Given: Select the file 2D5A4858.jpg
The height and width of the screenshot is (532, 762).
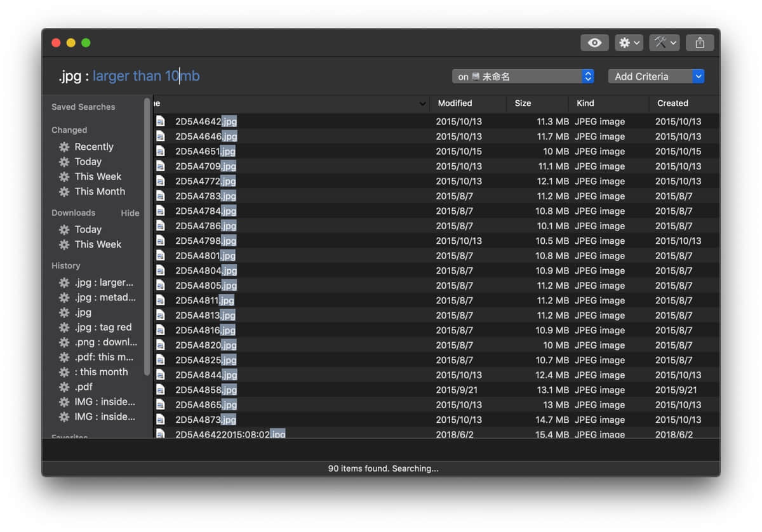Looking at the screenshot, I should click(206, 390).
